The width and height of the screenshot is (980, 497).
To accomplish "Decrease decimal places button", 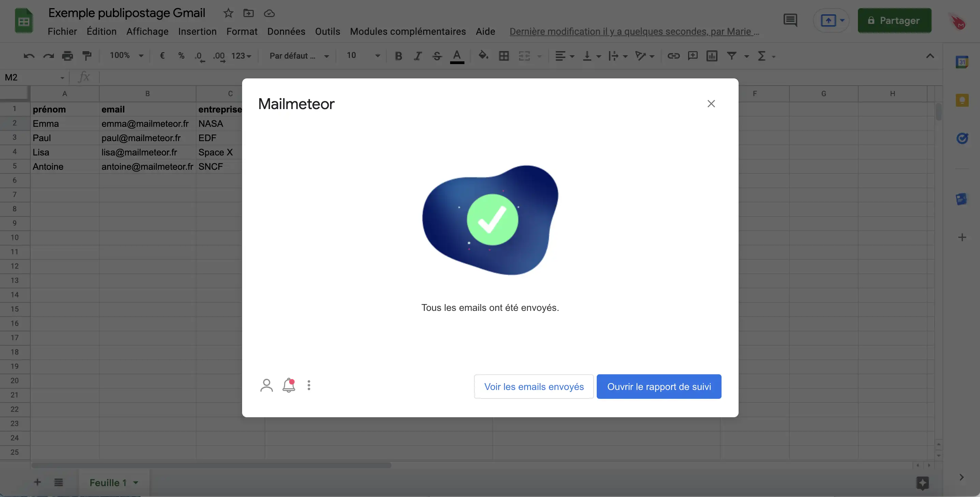I will point(200,57).
